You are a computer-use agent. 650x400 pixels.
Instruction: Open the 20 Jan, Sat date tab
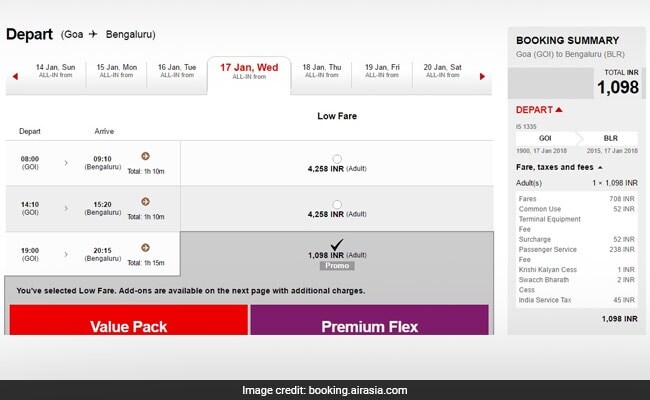click(x=441, y=71)
